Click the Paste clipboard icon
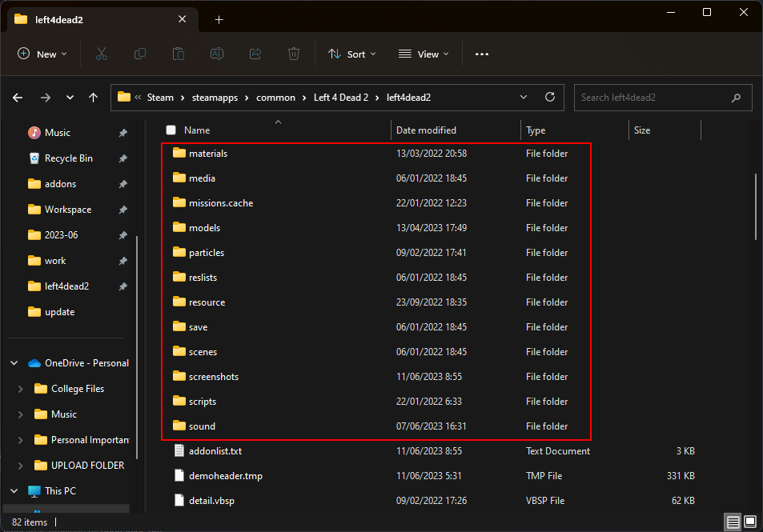 tap(178, 54)
